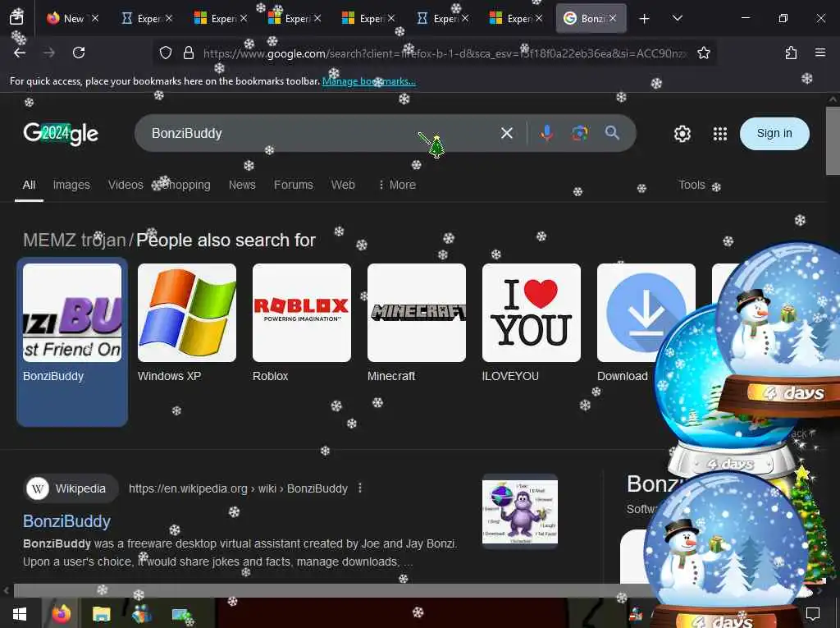Click the Wikipedia source chip icon
Image resolution: width=840 pixels, height=628 pixels.
(x=38, y=488)
